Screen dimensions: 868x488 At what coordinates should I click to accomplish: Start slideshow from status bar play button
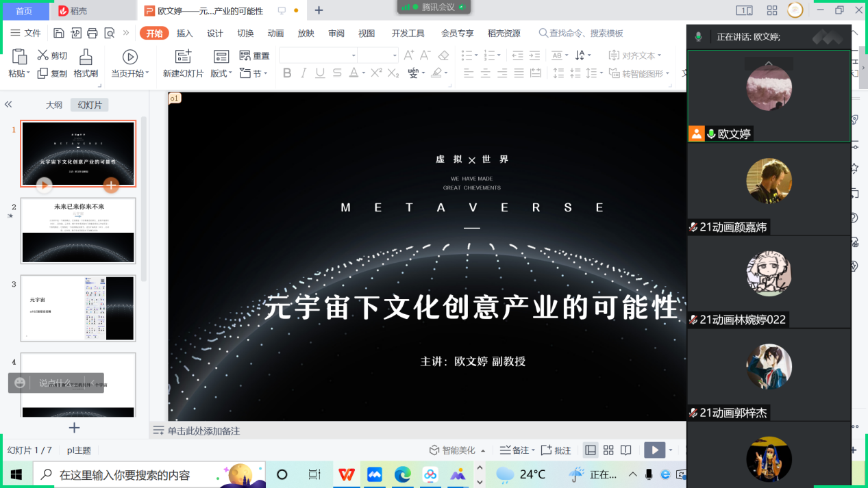pos(654,450)
